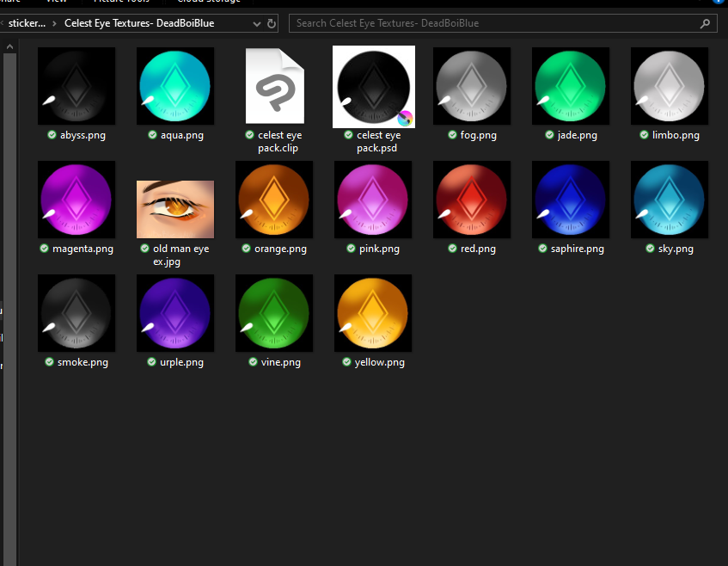The height and width of the screenshot is (566, 728).
Task: Click the red.png file name
Action: click(x=478, y=249)
